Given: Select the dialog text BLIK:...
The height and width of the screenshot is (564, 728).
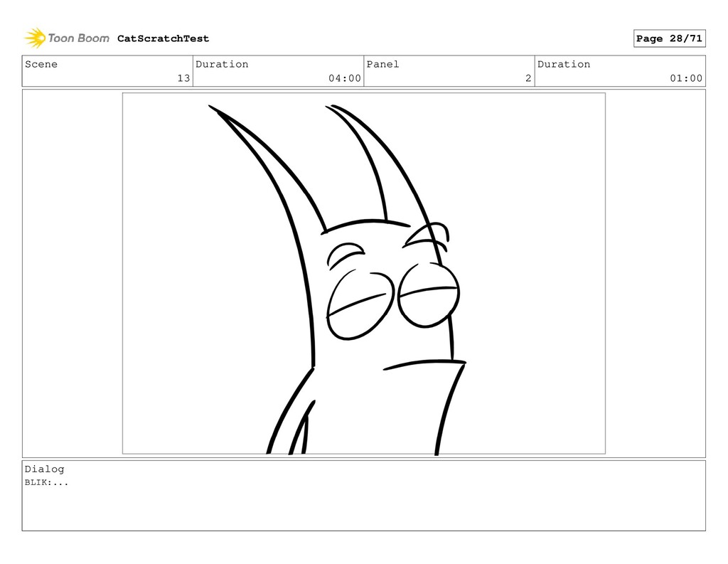Looking at the screenshot, I should 46,482.
